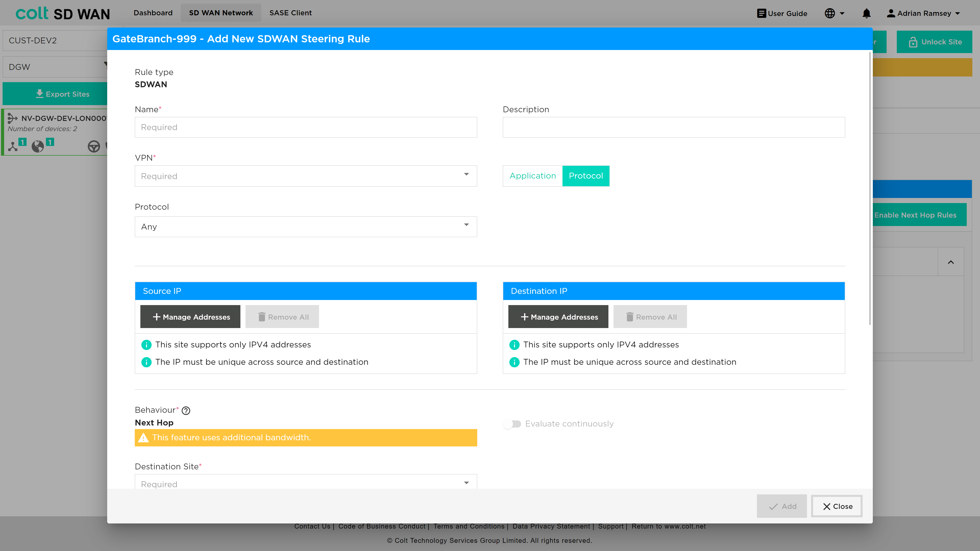Open the Code of Business Conduct link
The image size is (980, 551).
382,526
